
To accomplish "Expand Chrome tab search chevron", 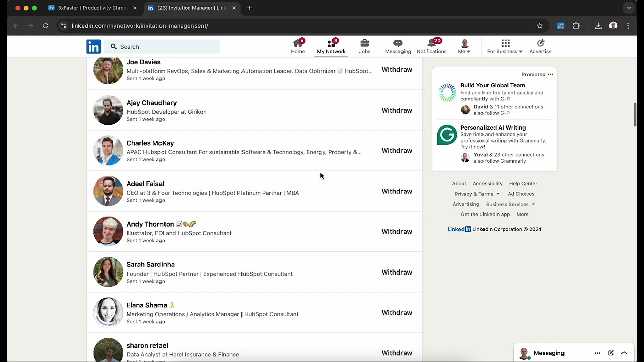I will click(629, 8).
